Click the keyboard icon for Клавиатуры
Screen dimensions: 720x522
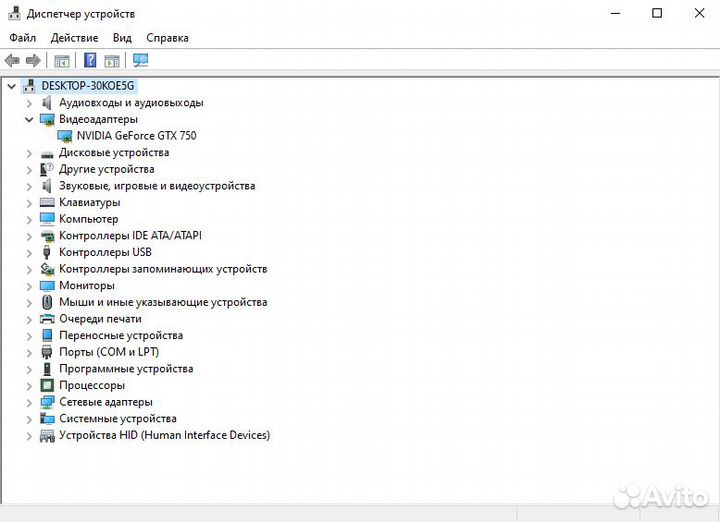[47, 202]
